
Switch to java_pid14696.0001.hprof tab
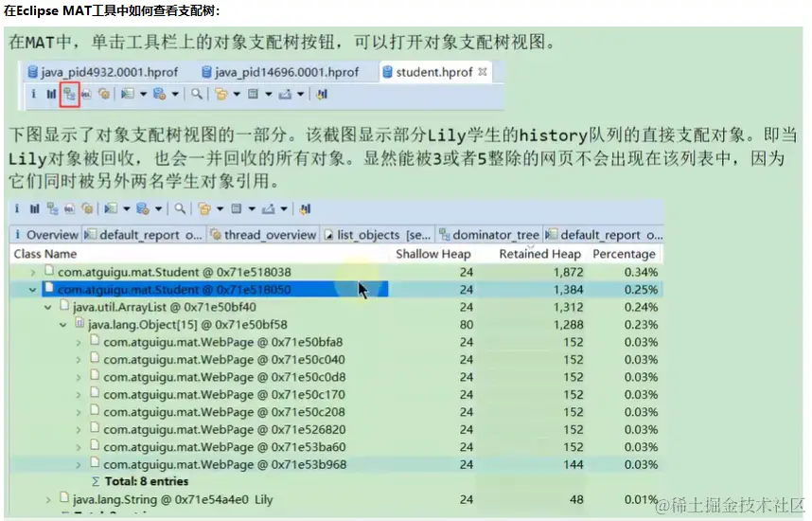tap(280, 72)
